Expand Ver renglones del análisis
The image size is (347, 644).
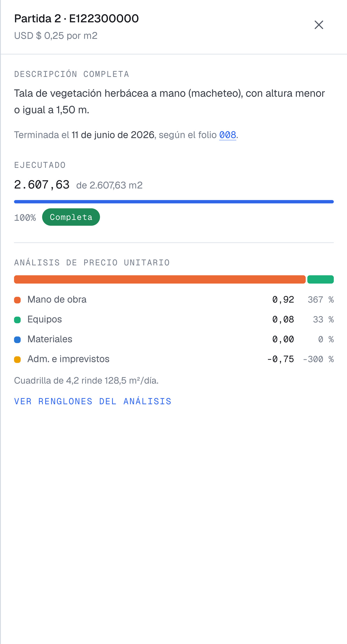point(93,401)
